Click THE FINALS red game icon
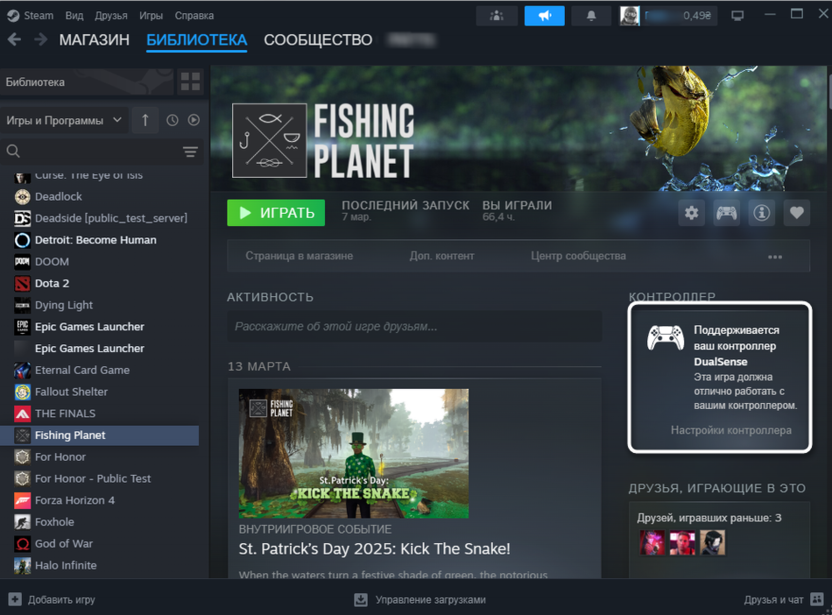 (22, 413)
